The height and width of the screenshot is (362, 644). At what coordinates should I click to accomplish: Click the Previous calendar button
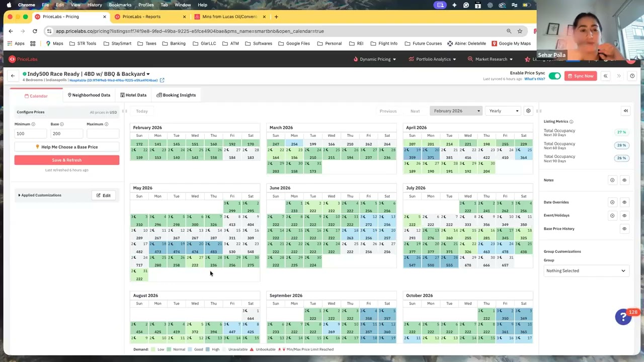(x=388, y=111)
